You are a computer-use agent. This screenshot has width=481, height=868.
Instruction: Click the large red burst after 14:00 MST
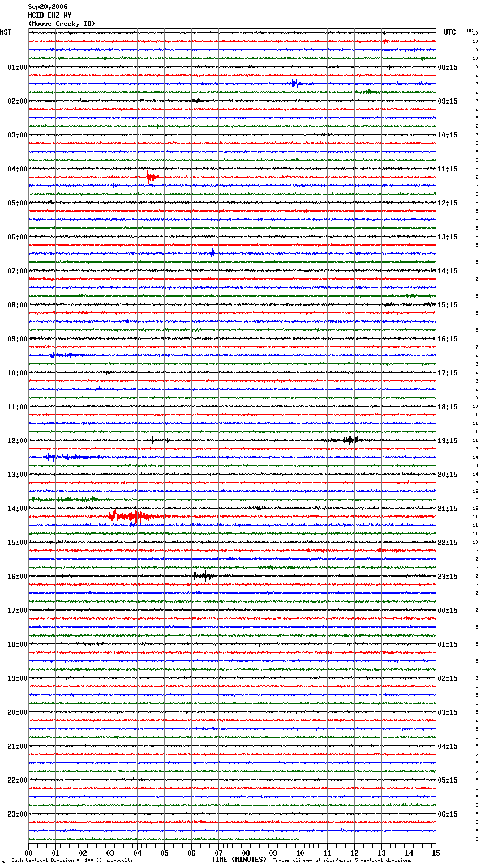(x=136, y=516)
